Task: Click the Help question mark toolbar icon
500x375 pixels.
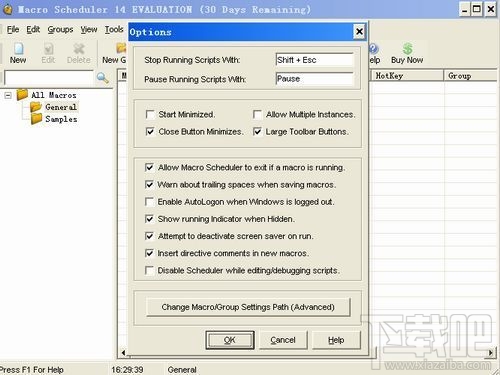Action: pyautogui.click(x=373, y=49)
